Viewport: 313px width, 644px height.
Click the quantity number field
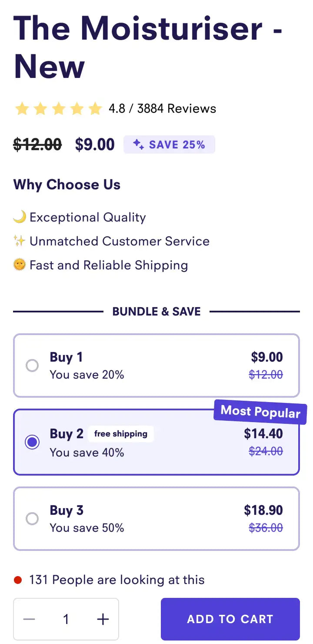pos(66,619)
